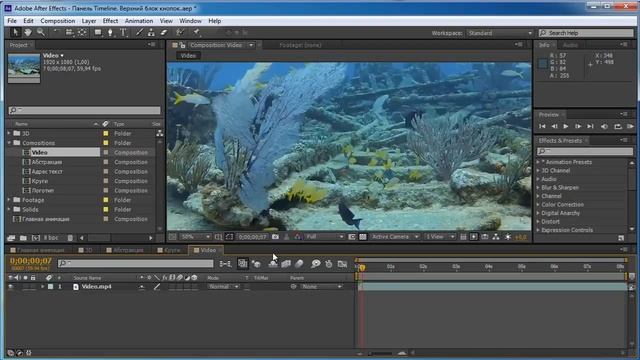Screen dimensions: 640x360
Task: Select the Pan Behind anchor tool
Action: (82, 32)
